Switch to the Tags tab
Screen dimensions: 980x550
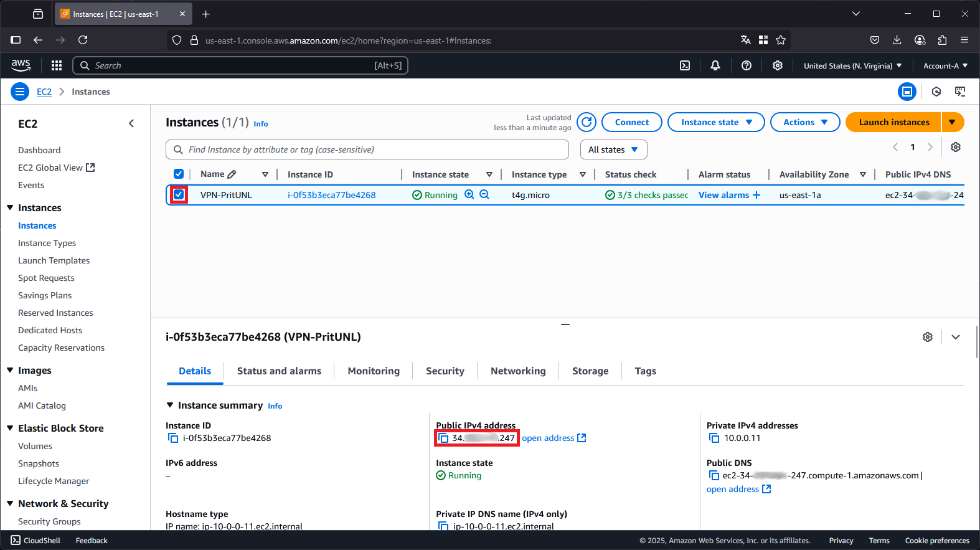(x=646, y=371)
